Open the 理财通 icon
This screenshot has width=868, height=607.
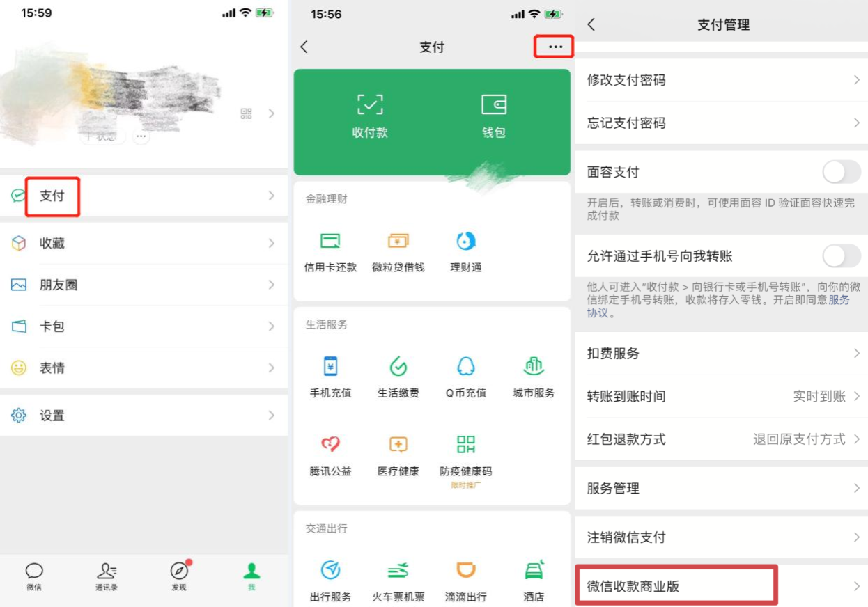465,242
